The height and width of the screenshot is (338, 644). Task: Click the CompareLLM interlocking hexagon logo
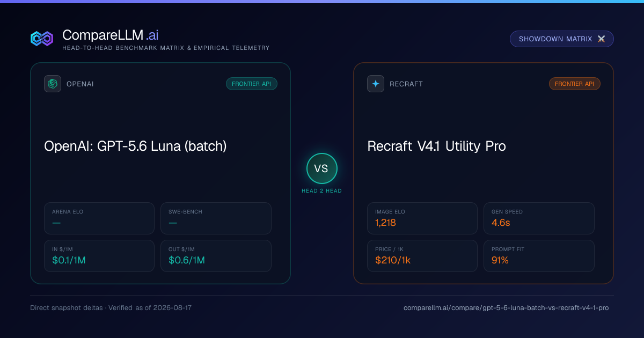pyautogui.click(x=42, y=39)
